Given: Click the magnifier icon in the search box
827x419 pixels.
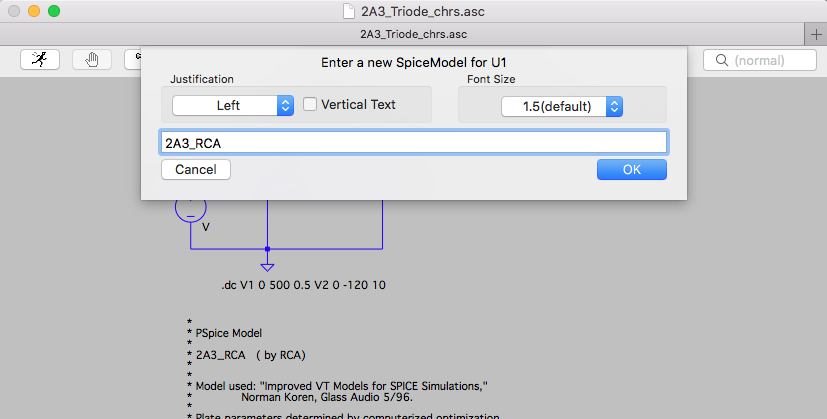Looking at the screenshot, I should point(722,60).
